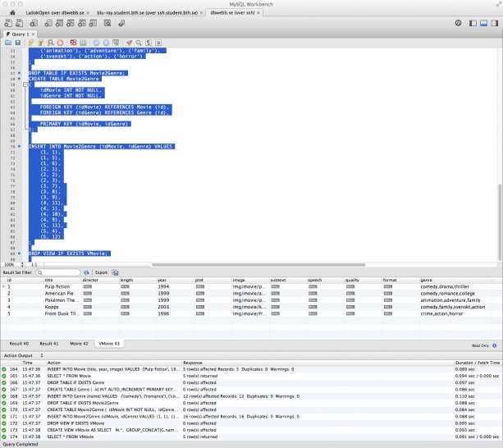Select output row 166 DROP TABLE IF EXISTS Genre
This screenshot has height=448, width=503.
click(251, 382)
